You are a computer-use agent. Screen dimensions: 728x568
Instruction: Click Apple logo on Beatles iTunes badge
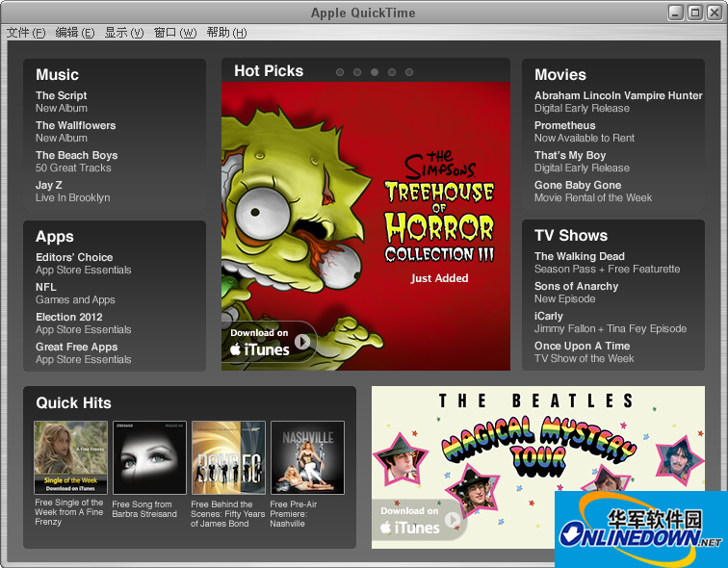[x=385, y=528]
